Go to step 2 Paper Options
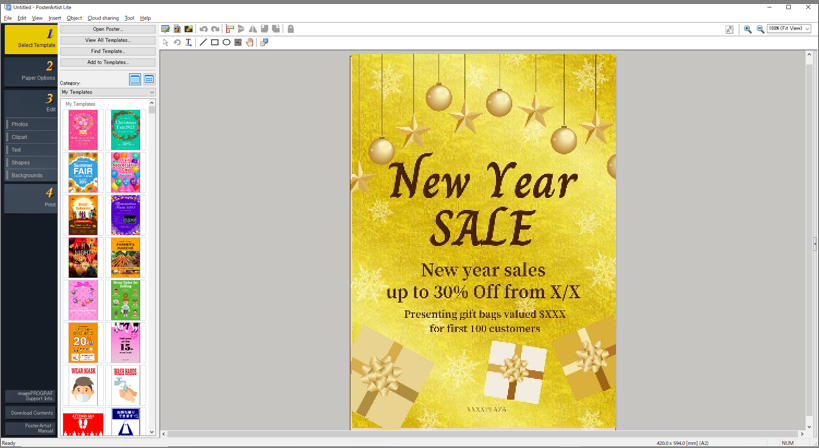Viewport: 819px width, 448px height. [30, 71]
